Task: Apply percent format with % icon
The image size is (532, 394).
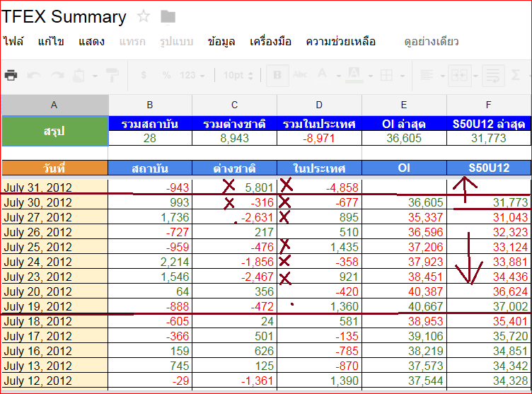Action: (166, 75)
